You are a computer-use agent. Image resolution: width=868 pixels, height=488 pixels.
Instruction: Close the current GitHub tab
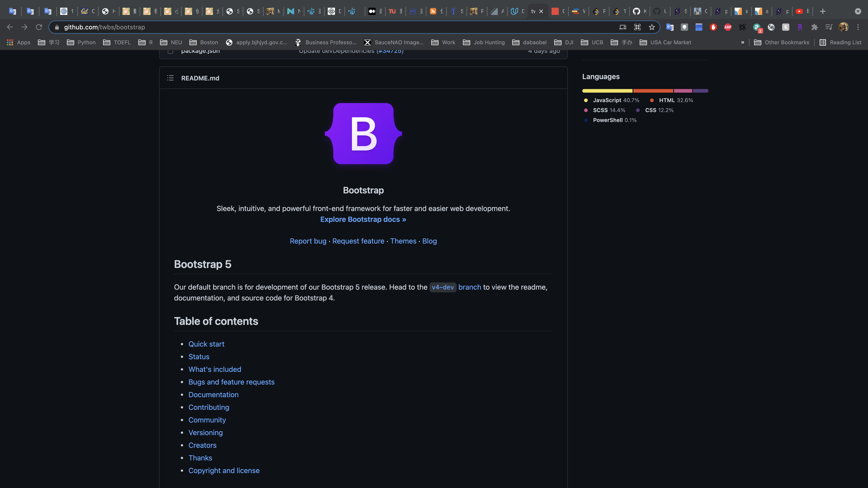pyautogui.click(x=541, y=12)
